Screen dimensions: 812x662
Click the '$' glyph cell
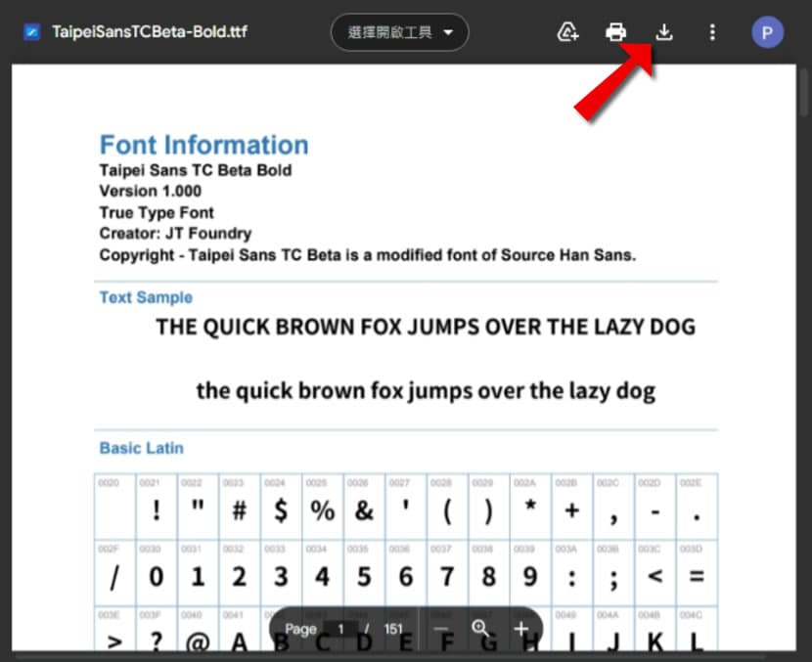281,507
